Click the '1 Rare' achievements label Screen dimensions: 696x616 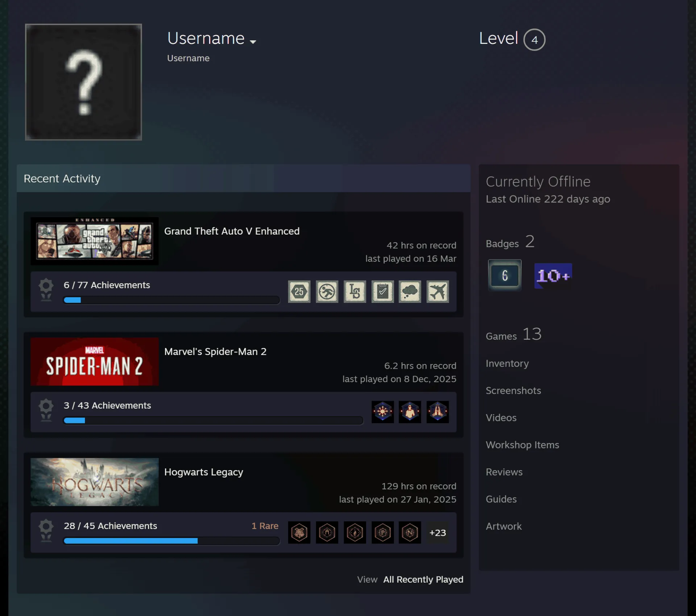pos(265,526)
